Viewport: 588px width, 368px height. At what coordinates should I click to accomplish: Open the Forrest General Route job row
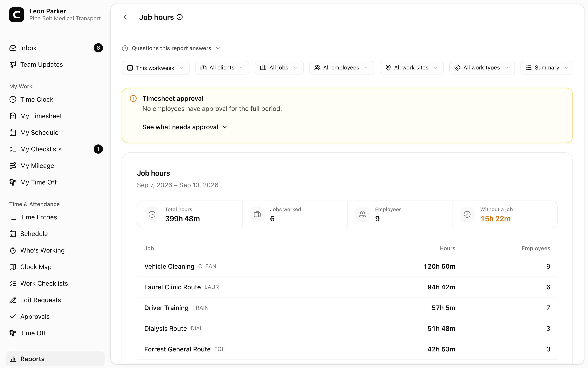(x=347, y=349)
